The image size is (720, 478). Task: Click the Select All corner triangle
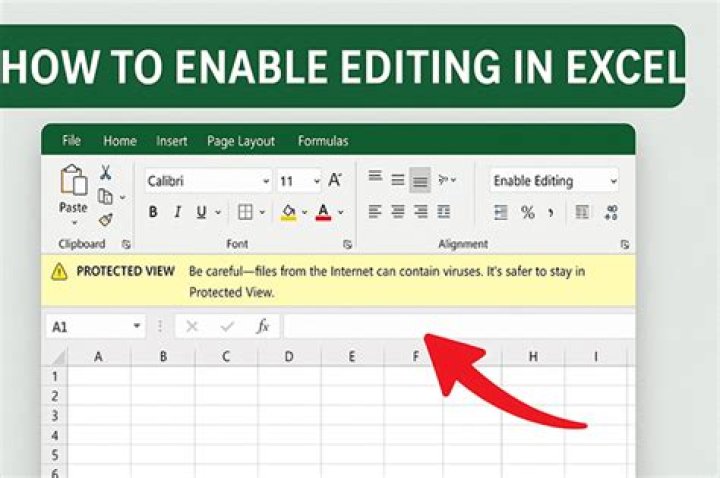tap(58, 357)
